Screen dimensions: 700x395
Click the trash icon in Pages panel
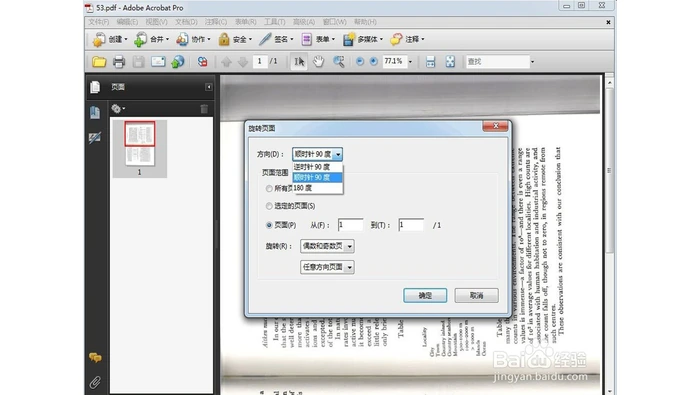pos(204,108)
